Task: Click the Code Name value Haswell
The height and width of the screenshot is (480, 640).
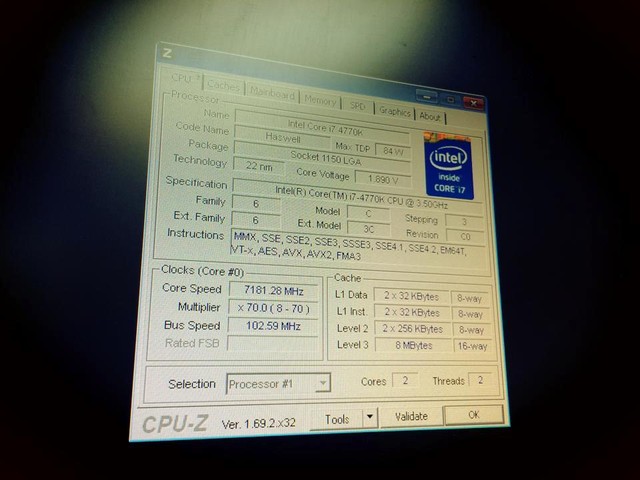Action: point(282,138)
